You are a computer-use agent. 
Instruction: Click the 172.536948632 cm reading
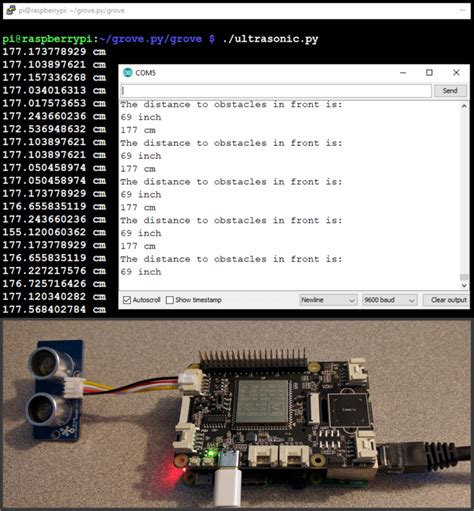click(x=54, y=129)
